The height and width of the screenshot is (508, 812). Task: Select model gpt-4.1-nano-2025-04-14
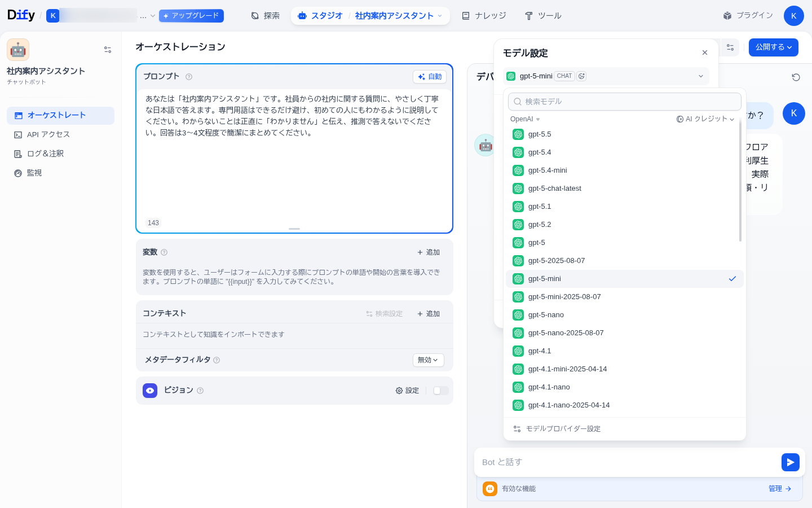coord(625,405)
